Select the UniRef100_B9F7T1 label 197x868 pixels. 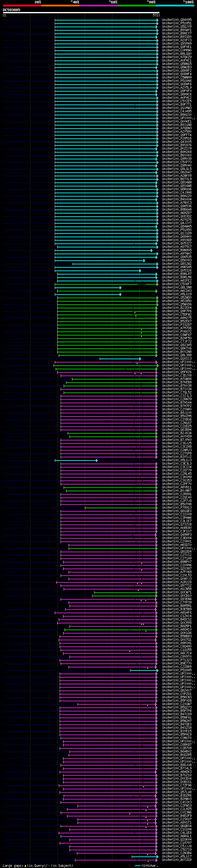[x=177, y=104]
